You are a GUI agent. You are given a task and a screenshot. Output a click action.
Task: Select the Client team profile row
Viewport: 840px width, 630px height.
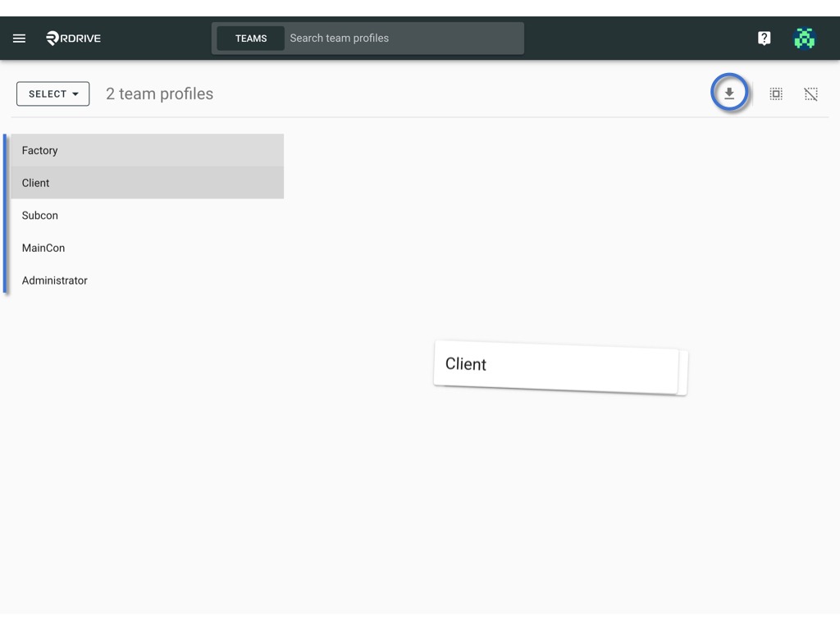(x=148, y=183)
